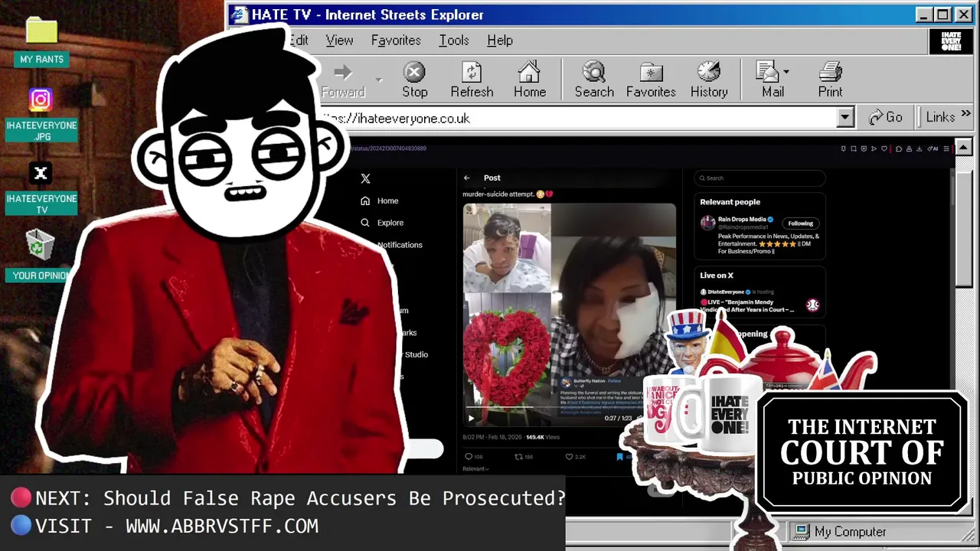Go to Home via browser toolbar
Screen dimensions: 980x551
tap(530, 80)
